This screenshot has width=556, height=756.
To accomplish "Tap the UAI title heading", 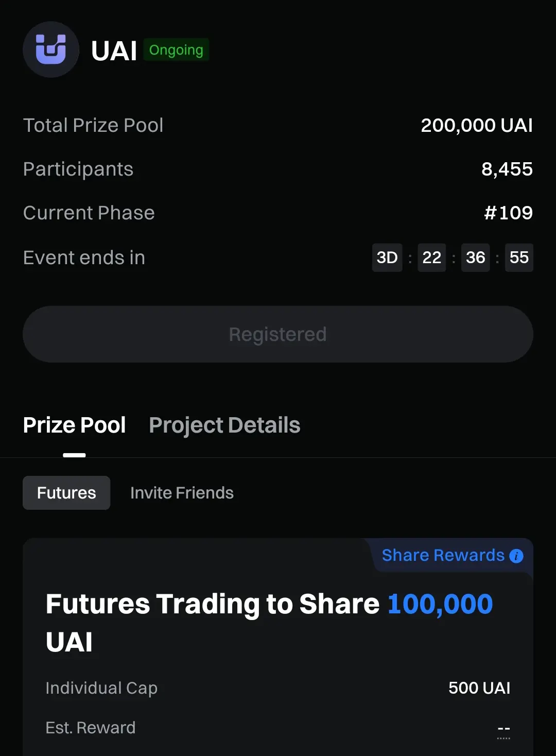I will click(114, 51).
